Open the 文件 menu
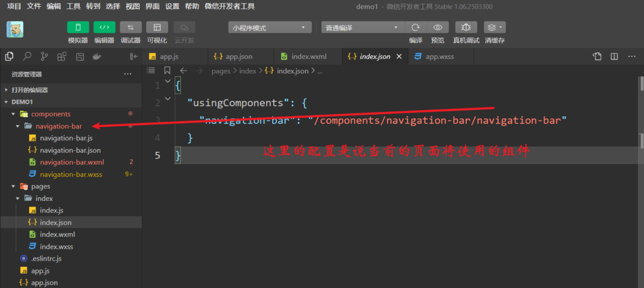Screen dimensions: 644x288 pos(34,6)
